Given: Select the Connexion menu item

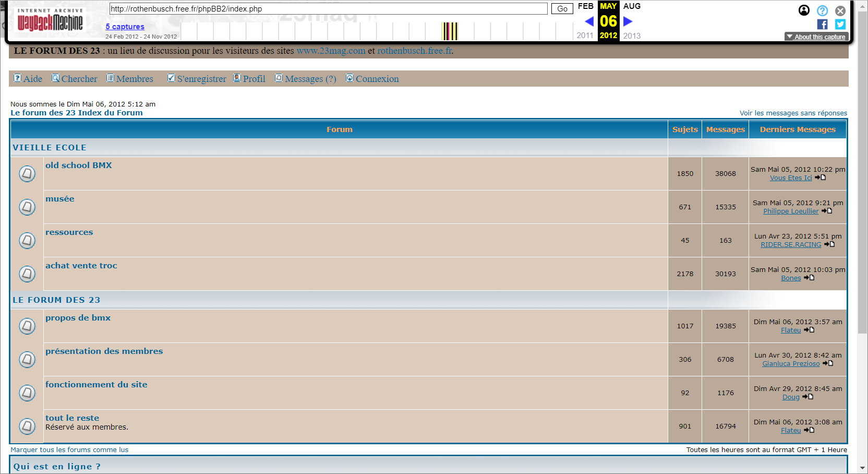Looking at the screenshot, I should pyautogui.click(x=372, y=79).
